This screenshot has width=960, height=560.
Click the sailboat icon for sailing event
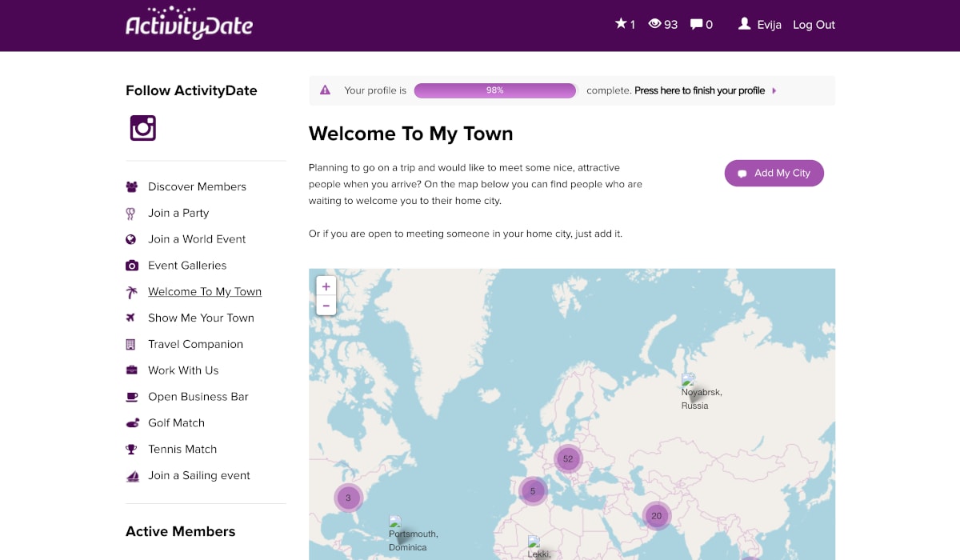pyautogui.click(x=132, y=476)
